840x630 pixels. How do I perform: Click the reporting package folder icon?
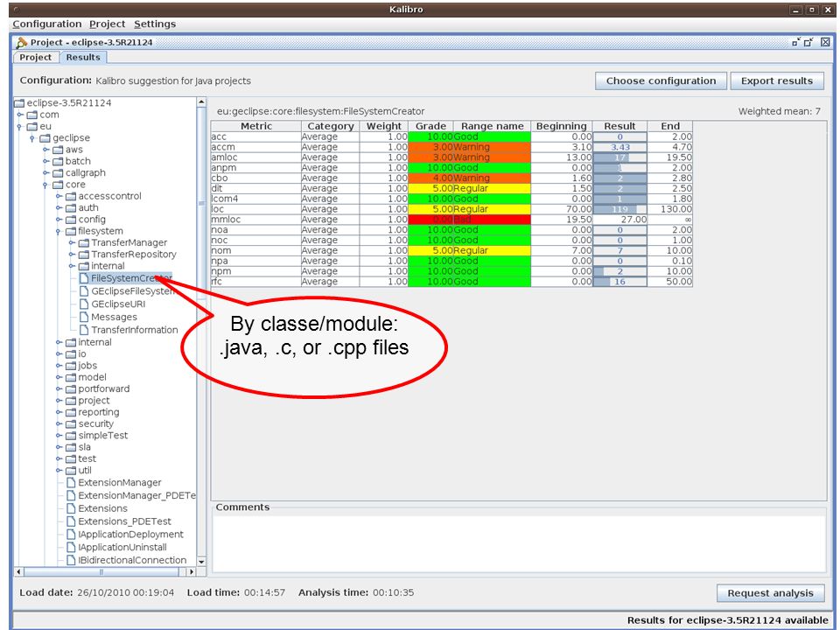(x=71, y=412)
